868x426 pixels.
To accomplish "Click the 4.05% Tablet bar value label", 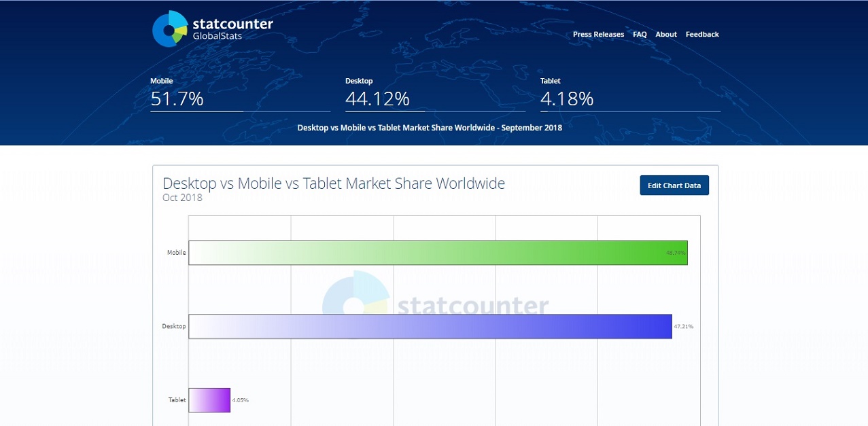I will pos(241,400).
